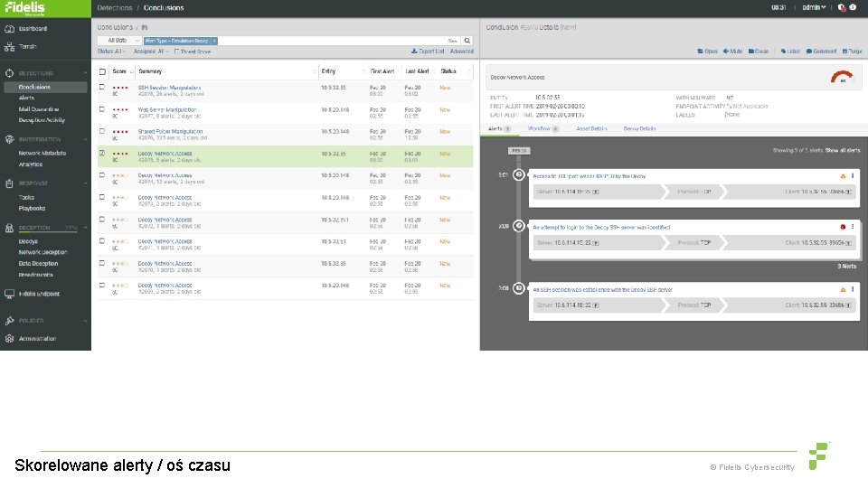This screenshot has width=868, height=488.
Task: Click the Clear button in the search field
Action: (x=452, y=41)
